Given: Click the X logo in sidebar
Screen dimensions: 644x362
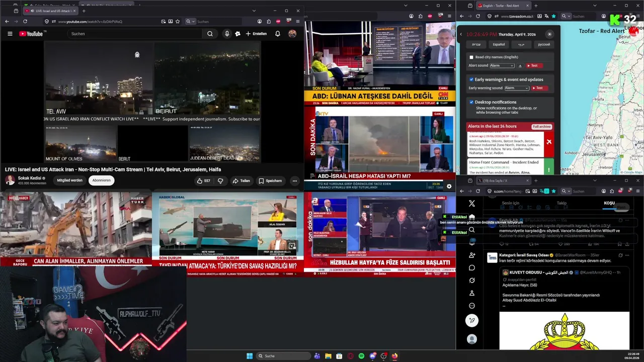Looking at the screenshot, I should pos(471,203).
